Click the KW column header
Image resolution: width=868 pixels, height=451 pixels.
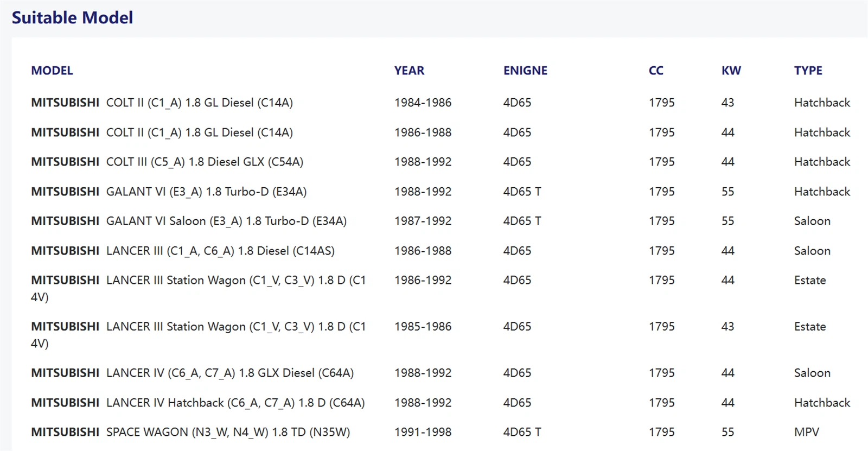pos(731,71)
